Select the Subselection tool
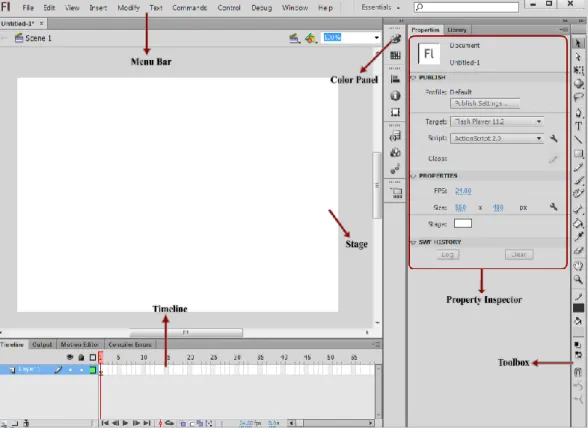This screenshot has height=428, width=588. click(x=578, y=57)
